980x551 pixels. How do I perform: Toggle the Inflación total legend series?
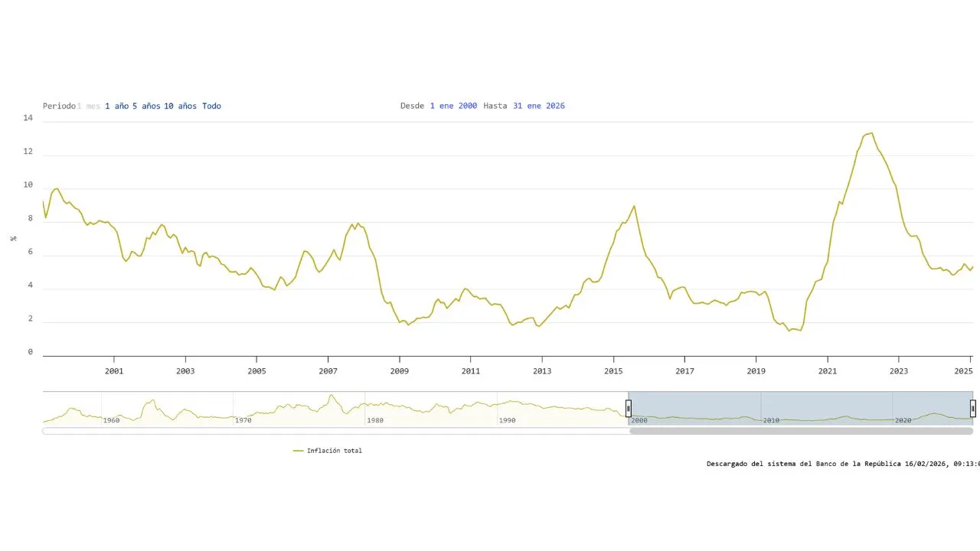[x=335, y=451]
